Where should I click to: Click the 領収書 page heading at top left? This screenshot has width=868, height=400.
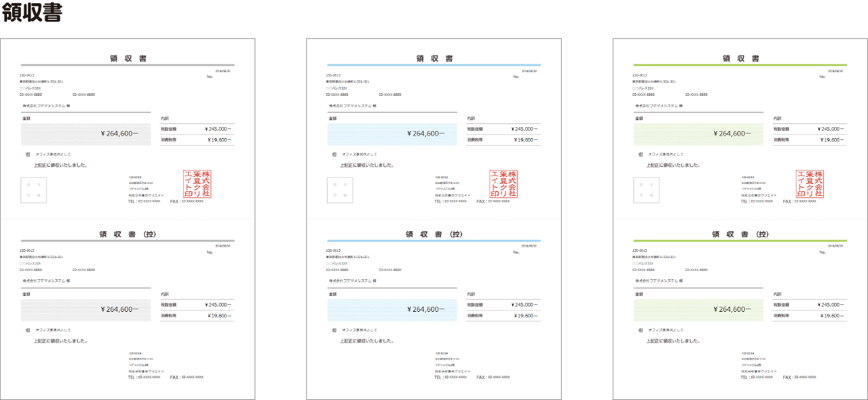pos(32,13)
